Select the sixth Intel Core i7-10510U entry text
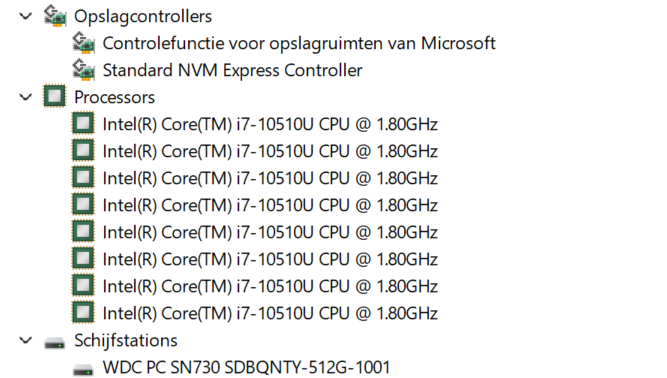667x378 pixels. (x=270, y=259)
